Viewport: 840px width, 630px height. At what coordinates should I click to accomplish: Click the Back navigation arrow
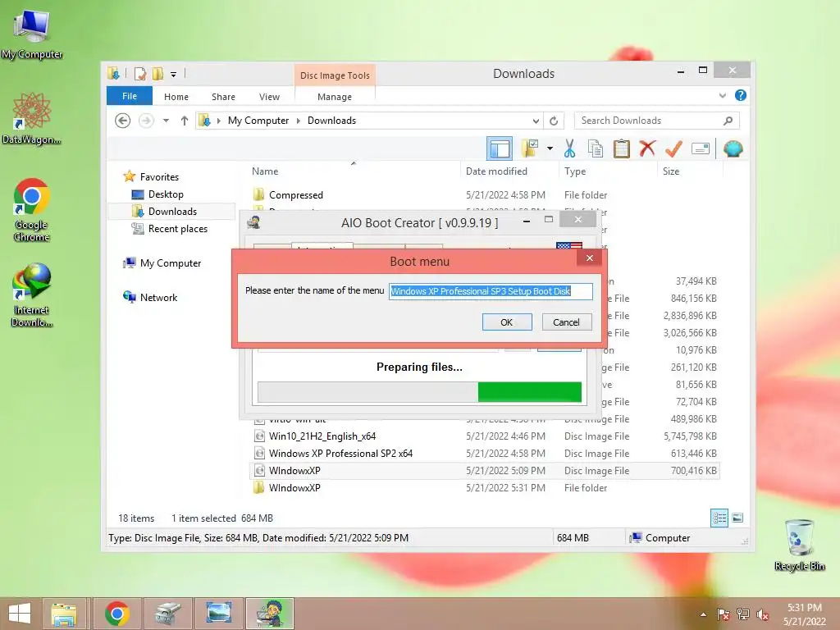123,121
